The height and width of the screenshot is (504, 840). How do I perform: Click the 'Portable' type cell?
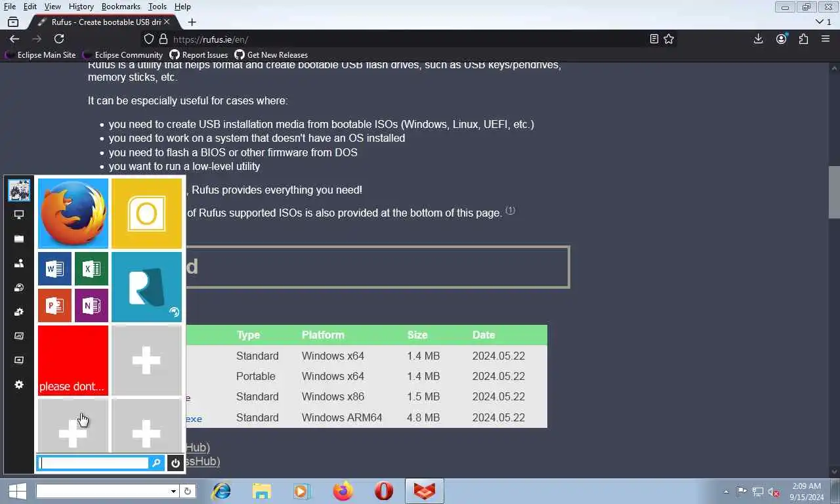[256, 376]
